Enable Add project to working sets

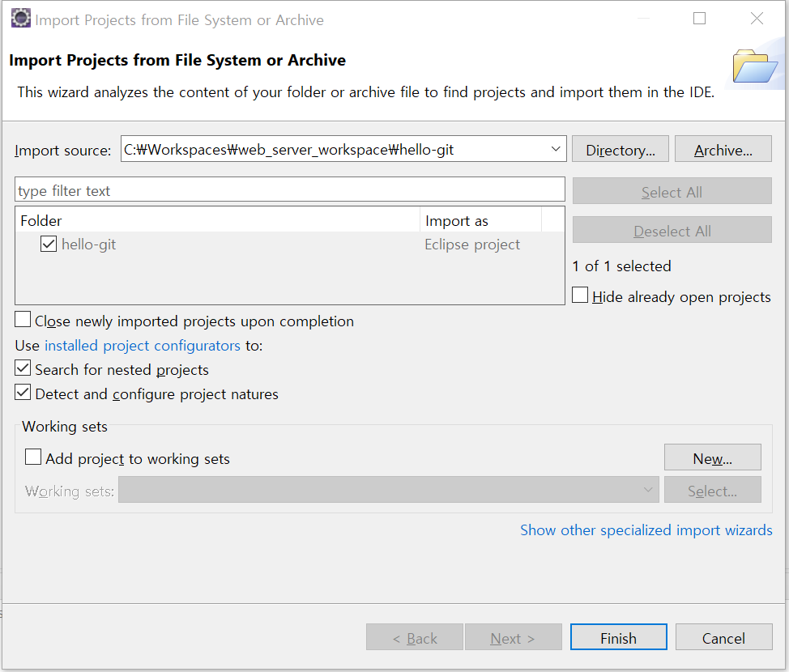tap(33, 457)
